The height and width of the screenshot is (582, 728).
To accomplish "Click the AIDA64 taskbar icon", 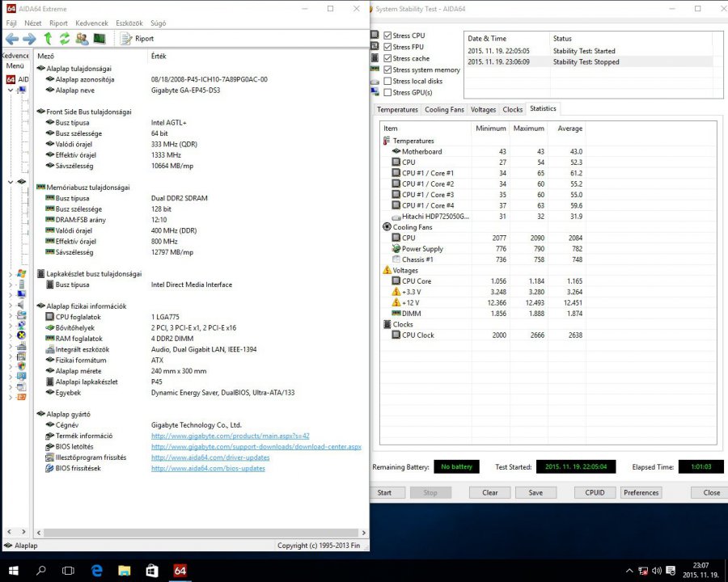I will coord(180,571).
